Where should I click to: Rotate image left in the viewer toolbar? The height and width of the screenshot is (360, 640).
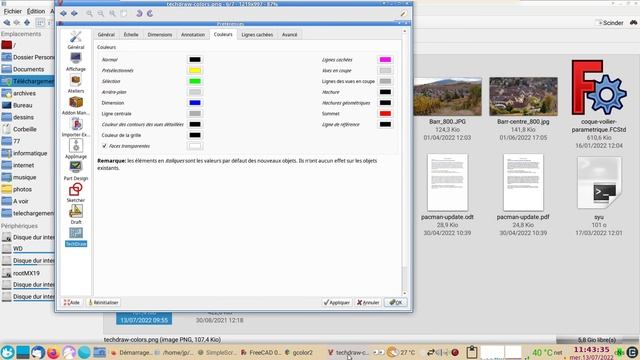(x=139, y=13)
